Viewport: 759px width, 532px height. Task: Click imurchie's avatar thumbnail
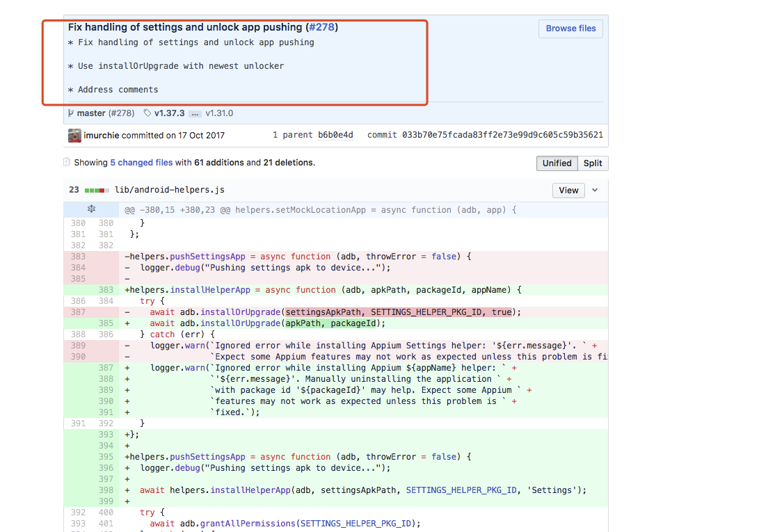pyautogui.click(x=74, y=136)
